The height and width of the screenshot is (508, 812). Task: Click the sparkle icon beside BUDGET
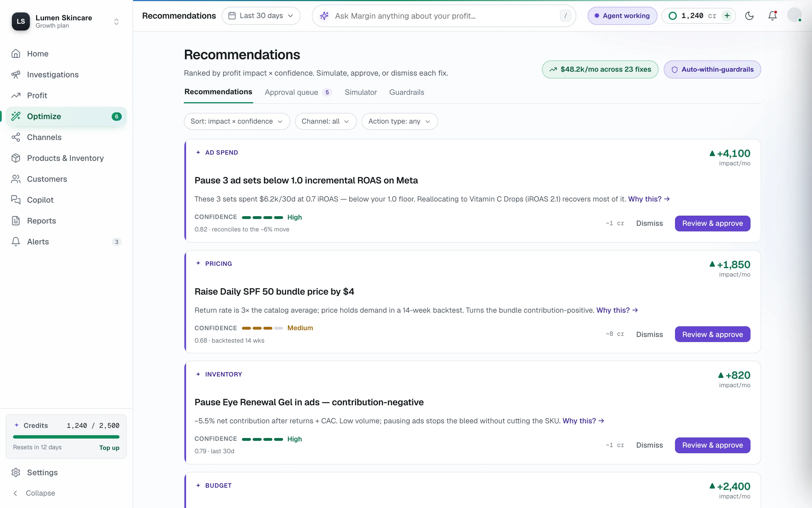point(198,485)
